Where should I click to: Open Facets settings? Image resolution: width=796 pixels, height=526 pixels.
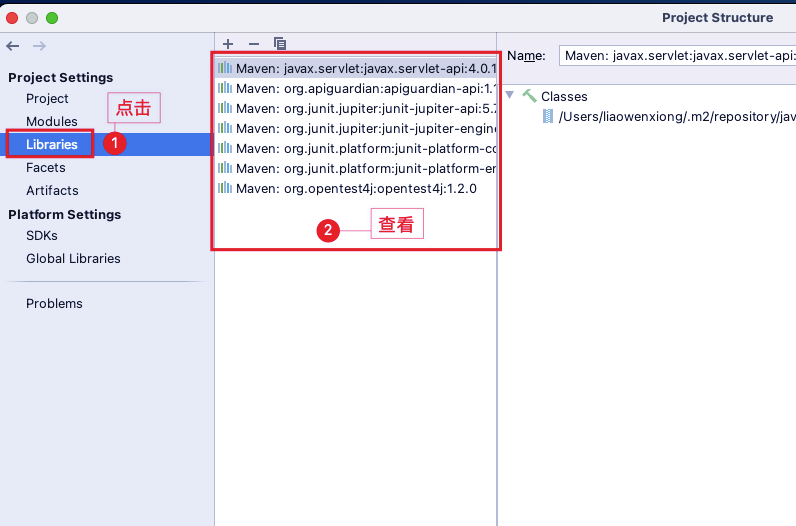[x=46, y=168]
